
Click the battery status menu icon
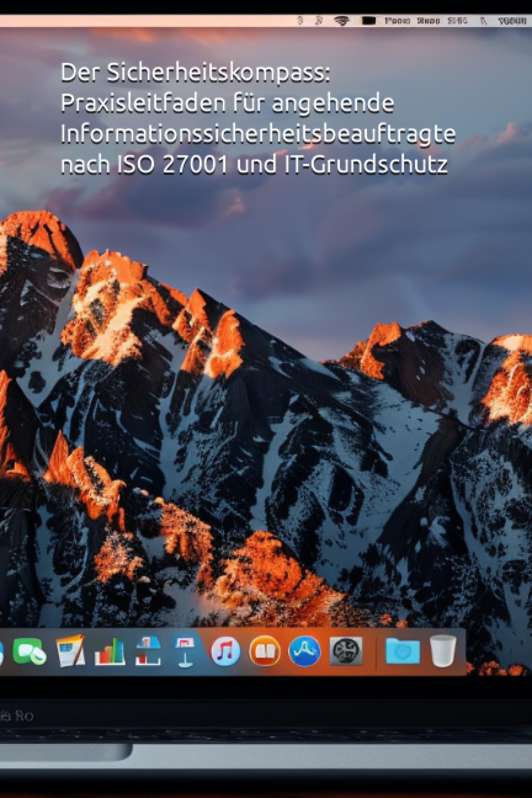[369, 21]
